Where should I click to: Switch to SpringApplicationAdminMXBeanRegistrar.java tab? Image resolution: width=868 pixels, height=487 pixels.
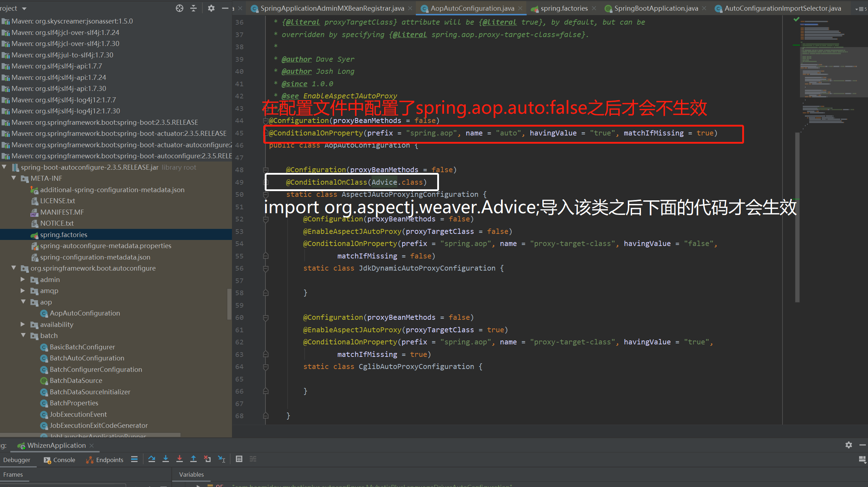[x=332, y=8]
